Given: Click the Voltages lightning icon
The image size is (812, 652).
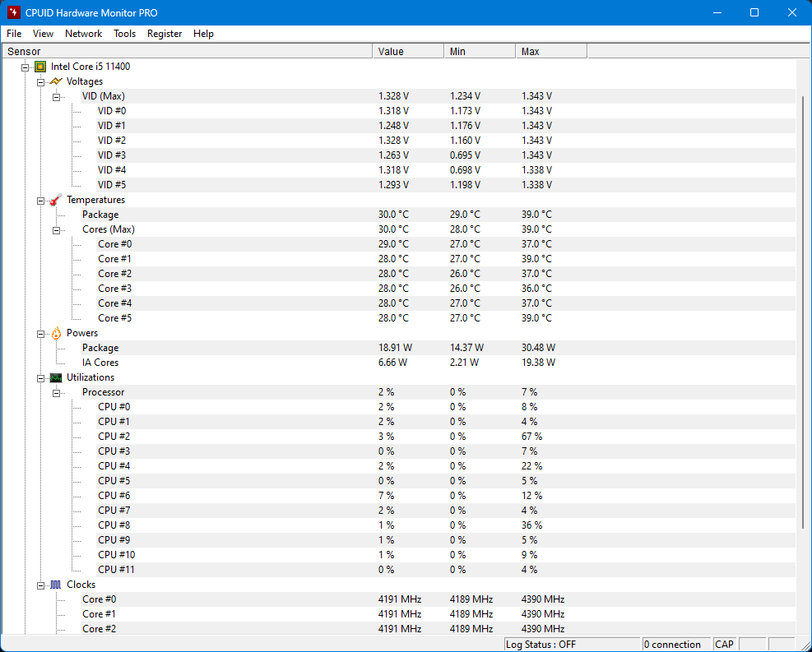Looking at the screenshot, I should click(56, 81).
